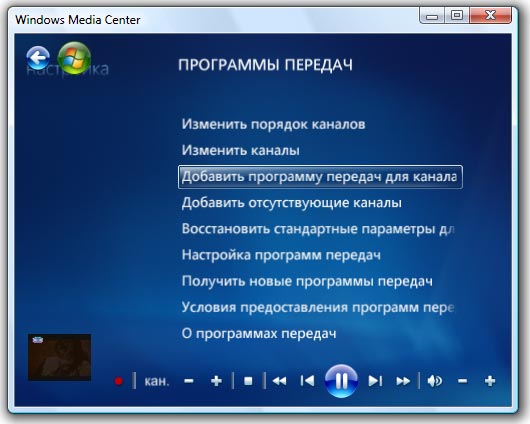Screen dimensions: 530x424
Task: Raise volume with the volume plus button
Action: click(x=490, y=381)
